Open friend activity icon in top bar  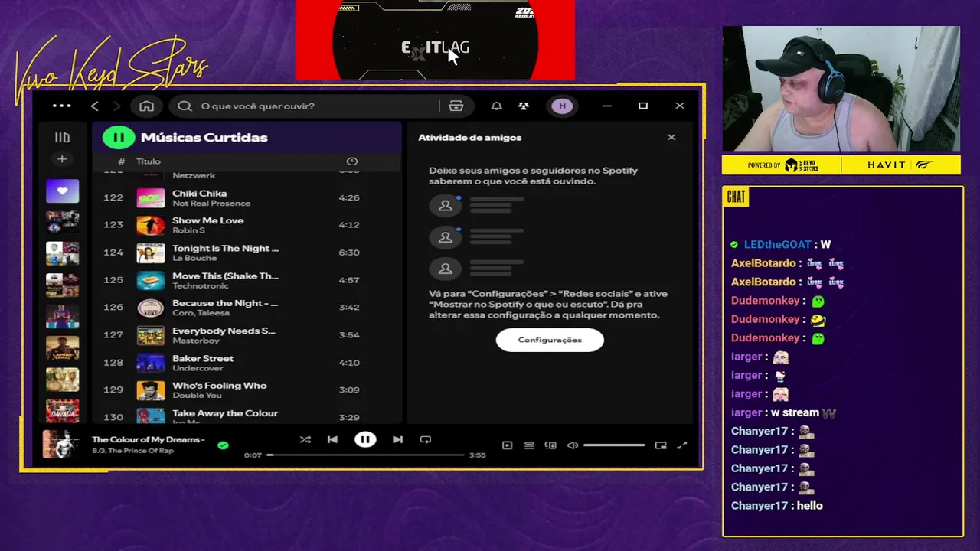524,106
